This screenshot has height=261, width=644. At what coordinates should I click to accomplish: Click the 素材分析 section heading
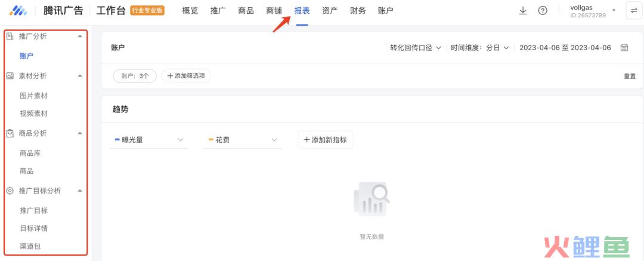coord(33,76)
